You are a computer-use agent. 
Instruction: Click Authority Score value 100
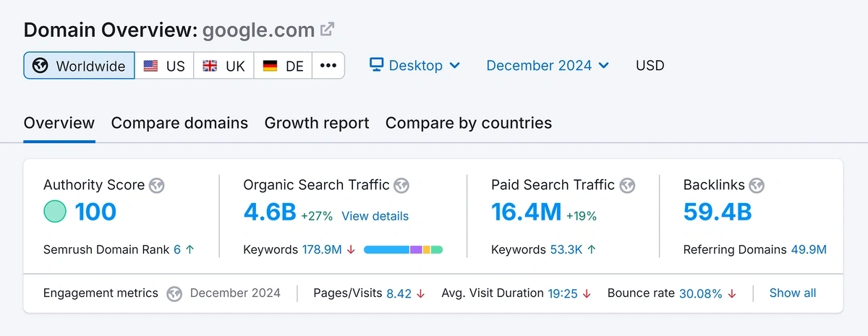click(95, 212)
